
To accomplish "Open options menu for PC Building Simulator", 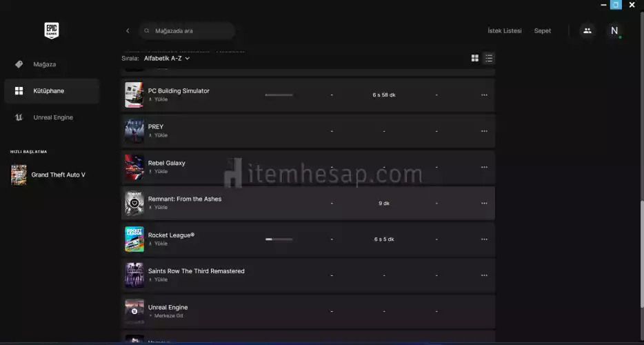I will pos(484,95).
